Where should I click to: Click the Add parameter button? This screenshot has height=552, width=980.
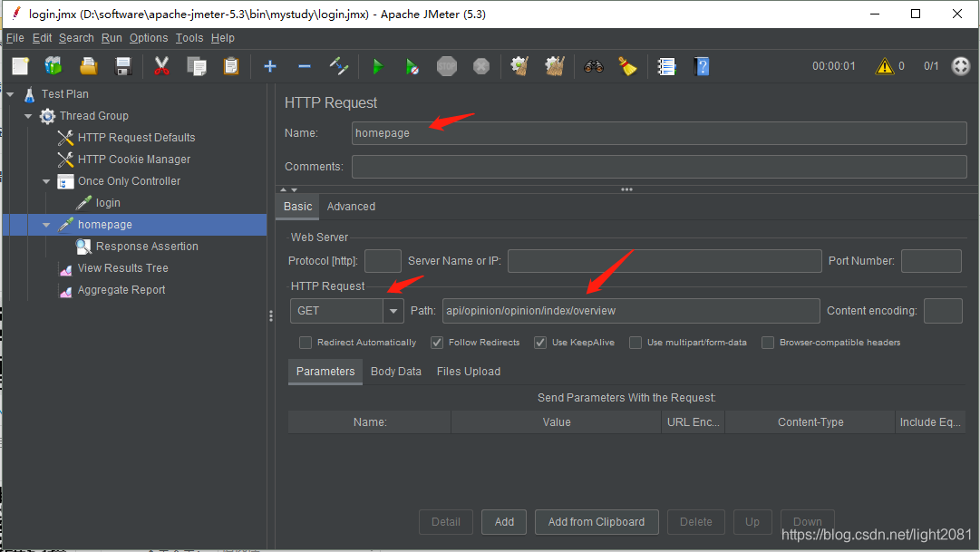504,522
